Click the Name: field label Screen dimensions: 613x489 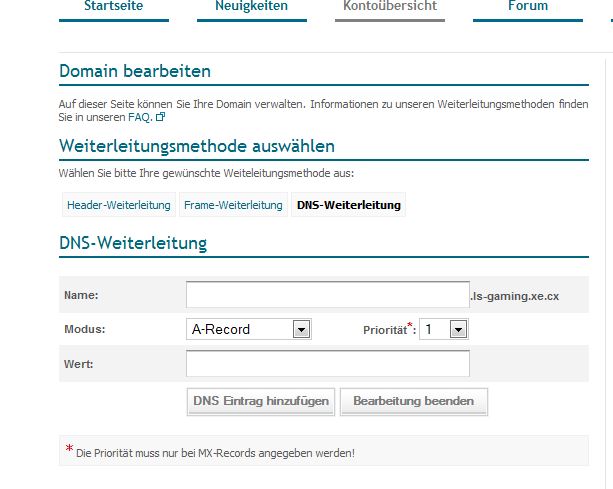(80, 295)
